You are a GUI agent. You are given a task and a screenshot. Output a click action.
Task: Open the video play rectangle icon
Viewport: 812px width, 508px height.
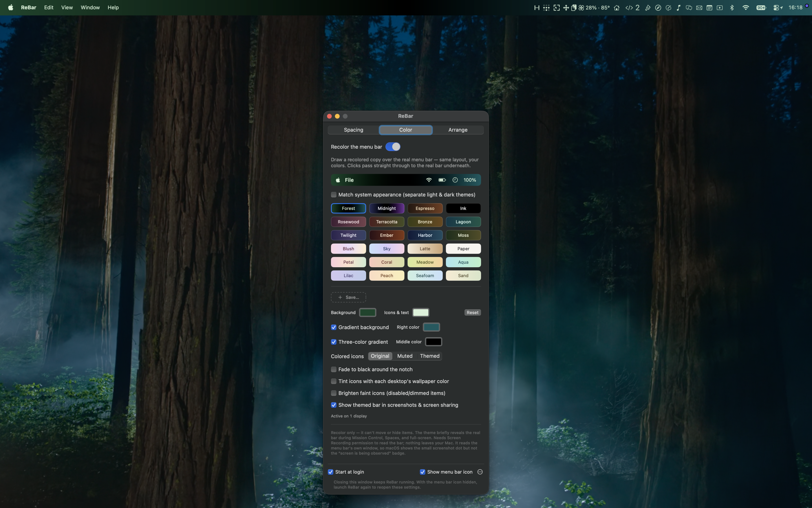tap(720, 8)
